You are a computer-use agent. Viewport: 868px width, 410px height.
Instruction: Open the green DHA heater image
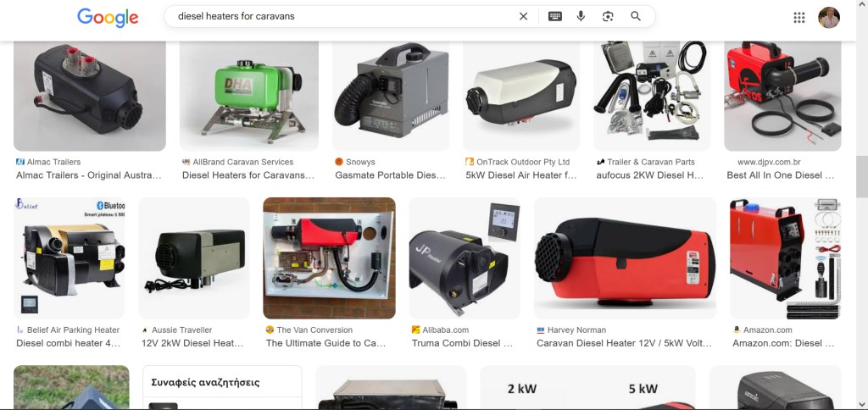pyautogui.click(x=248, y=95)
